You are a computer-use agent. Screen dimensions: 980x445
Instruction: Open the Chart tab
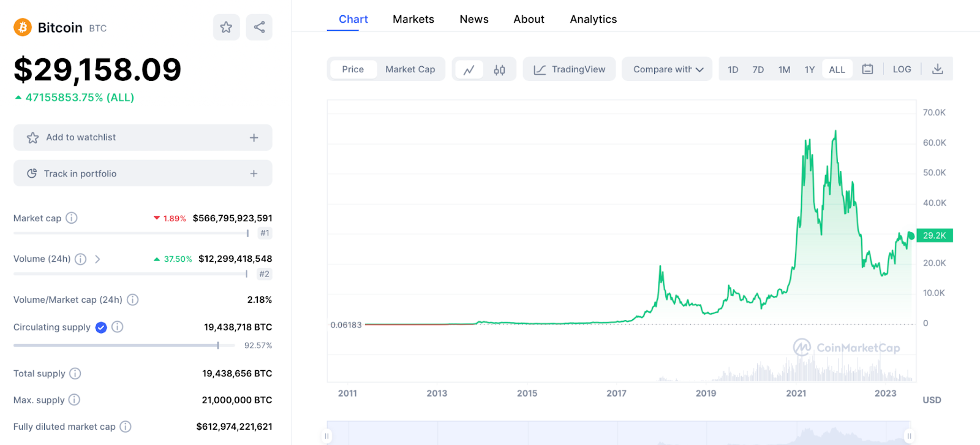coord(353,19)
